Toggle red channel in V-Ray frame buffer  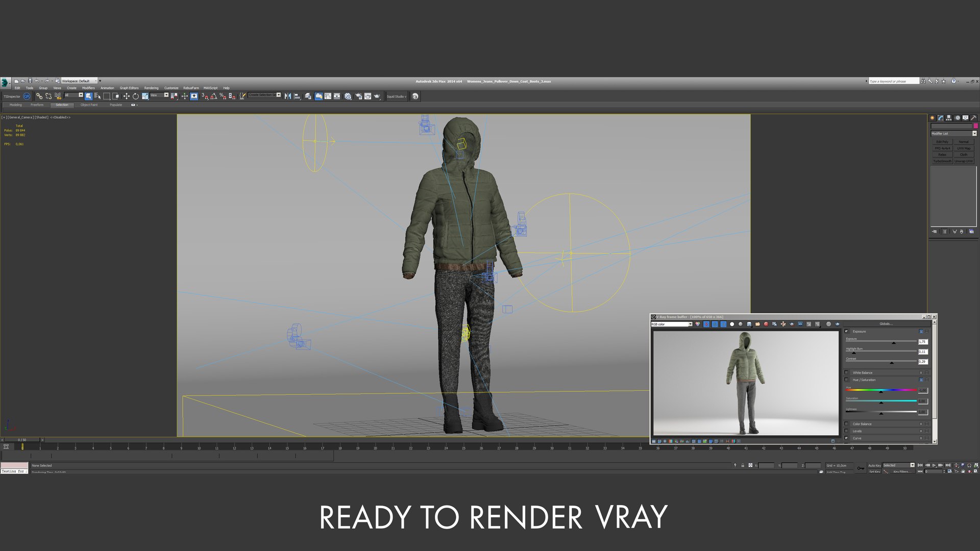point(706,324)
